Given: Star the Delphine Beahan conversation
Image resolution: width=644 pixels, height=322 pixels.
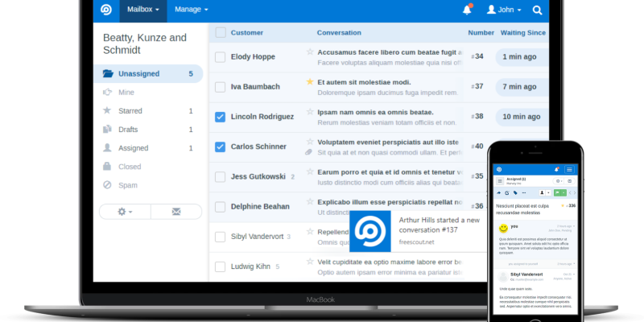Looking at the screenshot, I should (x=310, y=202).
